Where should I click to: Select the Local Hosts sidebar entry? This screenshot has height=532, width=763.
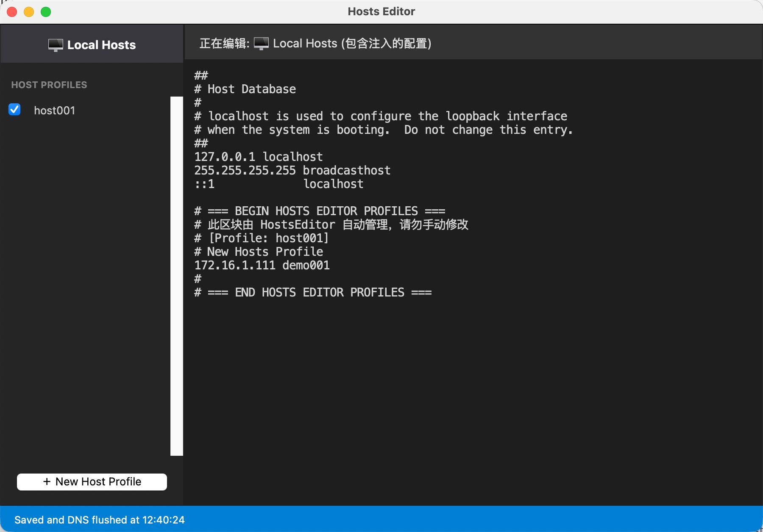click(x=92, y=44)
